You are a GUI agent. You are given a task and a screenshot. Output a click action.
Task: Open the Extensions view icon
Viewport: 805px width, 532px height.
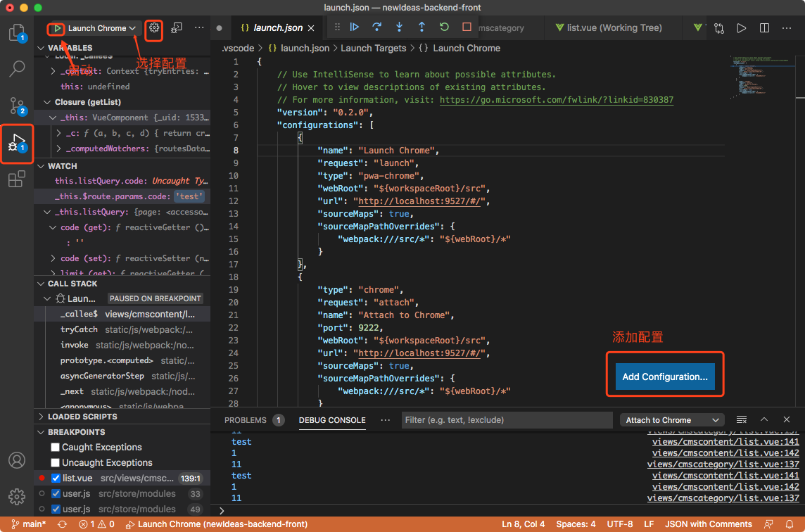(17, 179)
